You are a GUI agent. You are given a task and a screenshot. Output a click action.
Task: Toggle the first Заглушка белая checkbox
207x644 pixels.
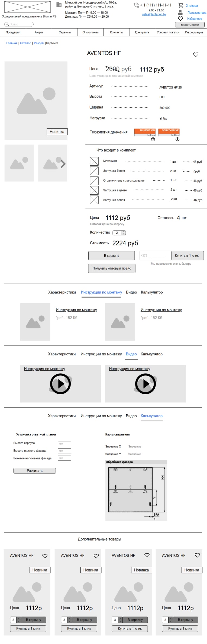(94, 171)
